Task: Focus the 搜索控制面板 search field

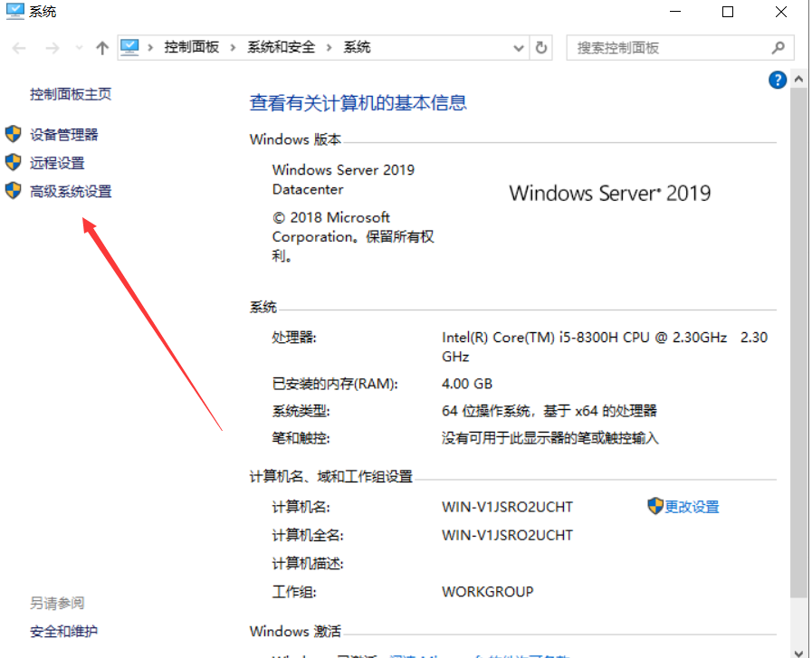Action: point(669,48)
